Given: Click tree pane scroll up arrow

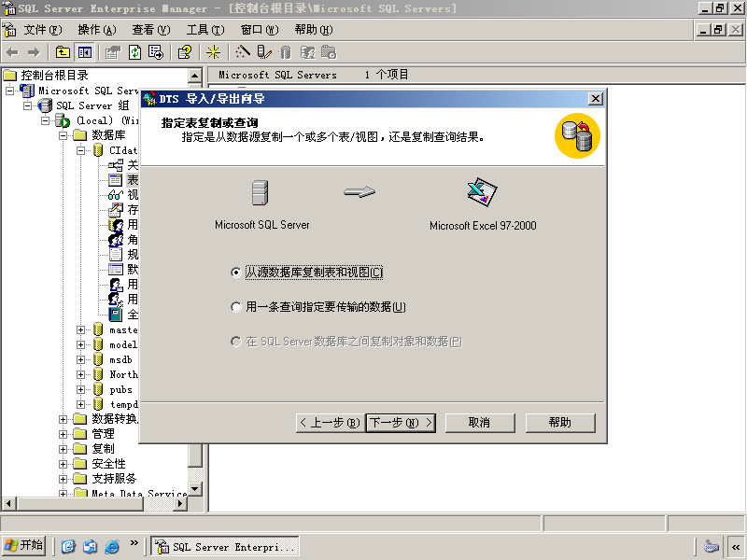Looking at the screenshot, I should coord(195,76).
